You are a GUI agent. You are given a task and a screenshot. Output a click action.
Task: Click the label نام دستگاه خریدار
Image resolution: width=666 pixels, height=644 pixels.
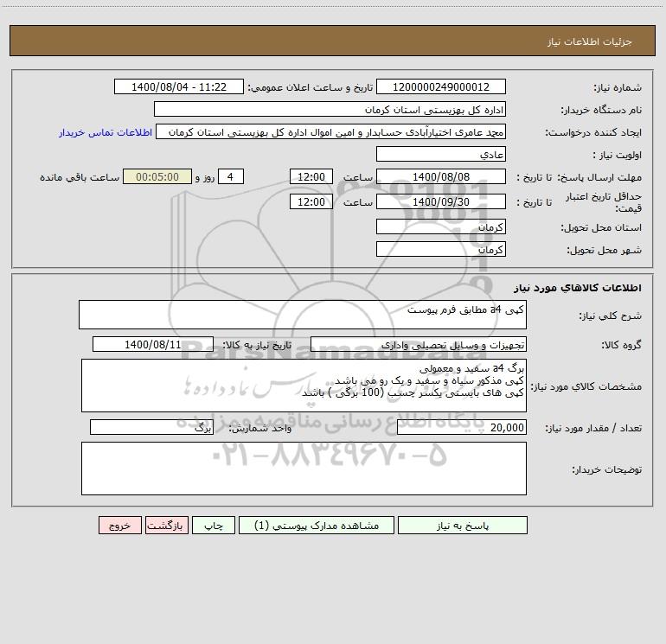point(601,111)
